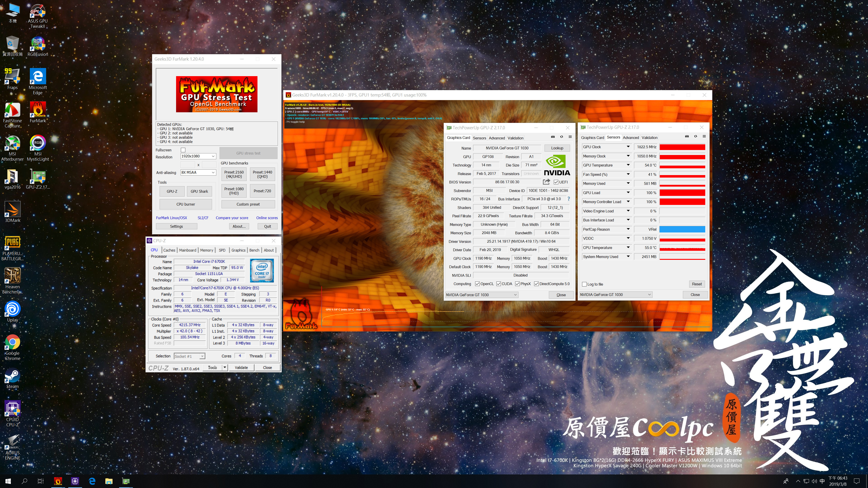This screenshot has height=488, width=868.
Task: Open Advanced tab in left GPU-Z window
Action: (x=497, y=138)
